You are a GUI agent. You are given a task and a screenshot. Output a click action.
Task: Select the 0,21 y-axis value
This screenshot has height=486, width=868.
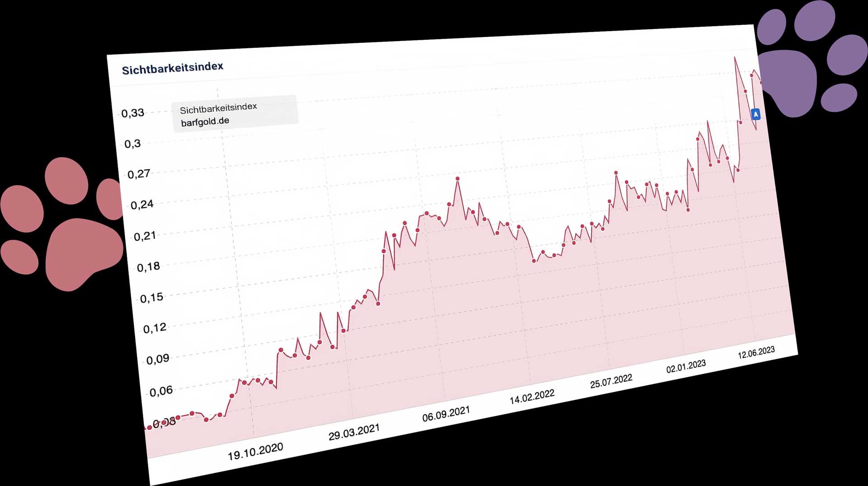[x=145, y=236]
